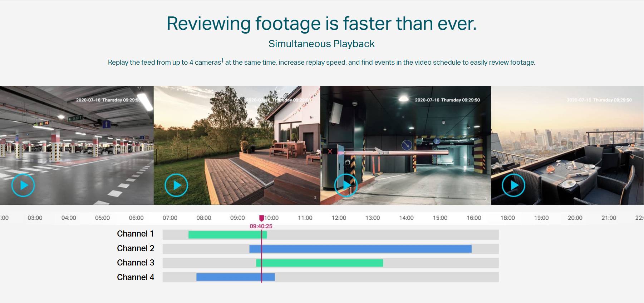Jump to 07:00 on the time ruler

(x=170, y=218)
